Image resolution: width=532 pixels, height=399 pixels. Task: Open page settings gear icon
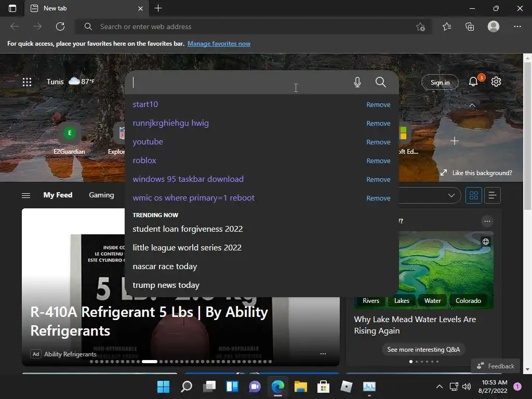click(x=496, y=82)
